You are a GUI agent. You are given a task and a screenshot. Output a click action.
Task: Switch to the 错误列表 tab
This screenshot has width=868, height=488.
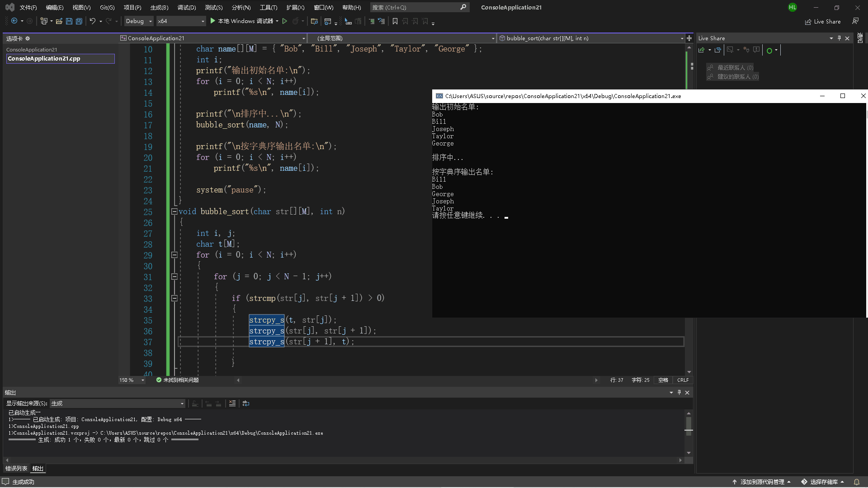point(16,469)
